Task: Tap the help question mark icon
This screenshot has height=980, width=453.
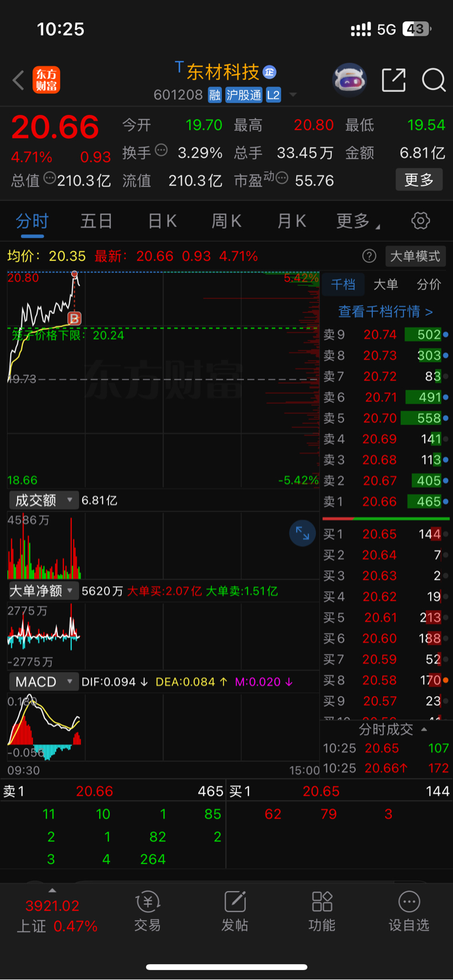Action: coord(369,256)
